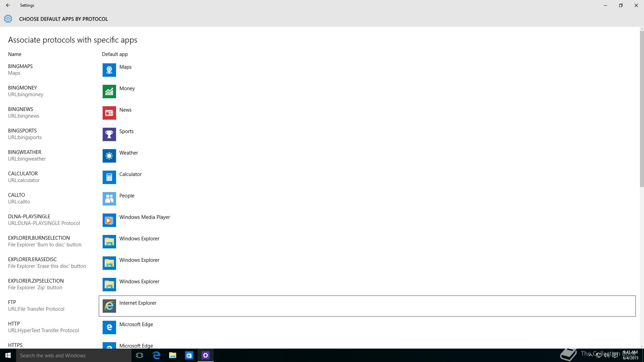This screenshot has width=644, height=362.
Task: Click the Settings gear icon in header
Action: point(8,19)
